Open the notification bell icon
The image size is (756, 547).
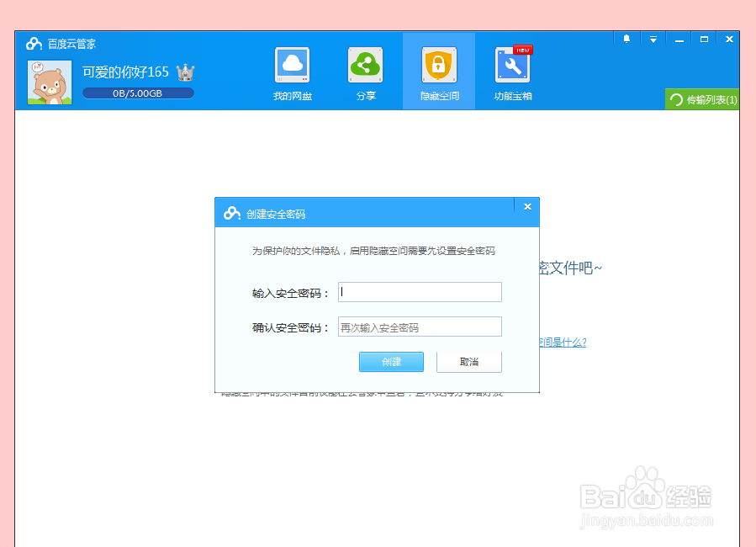point(626,39)
